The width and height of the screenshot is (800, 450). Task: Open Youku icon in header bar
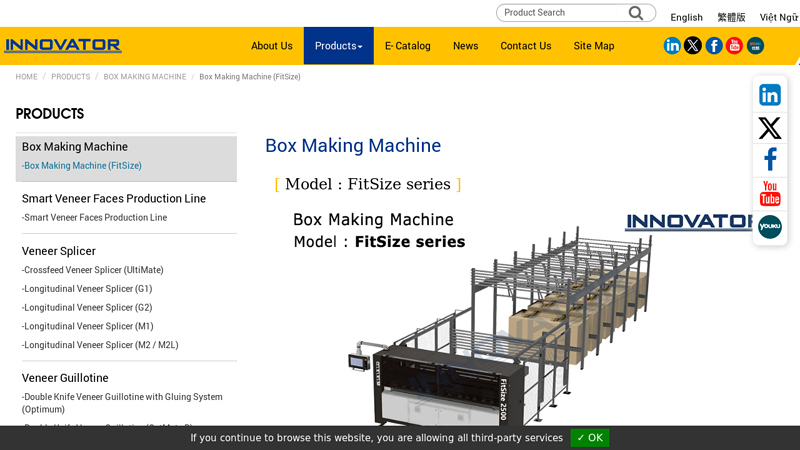point(755,46)
